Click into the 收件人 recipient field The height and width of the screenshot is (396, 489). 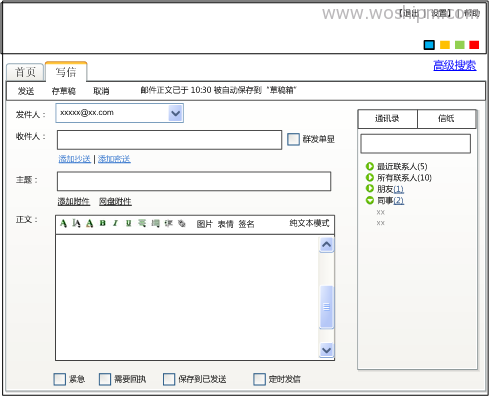click(169, 140)
